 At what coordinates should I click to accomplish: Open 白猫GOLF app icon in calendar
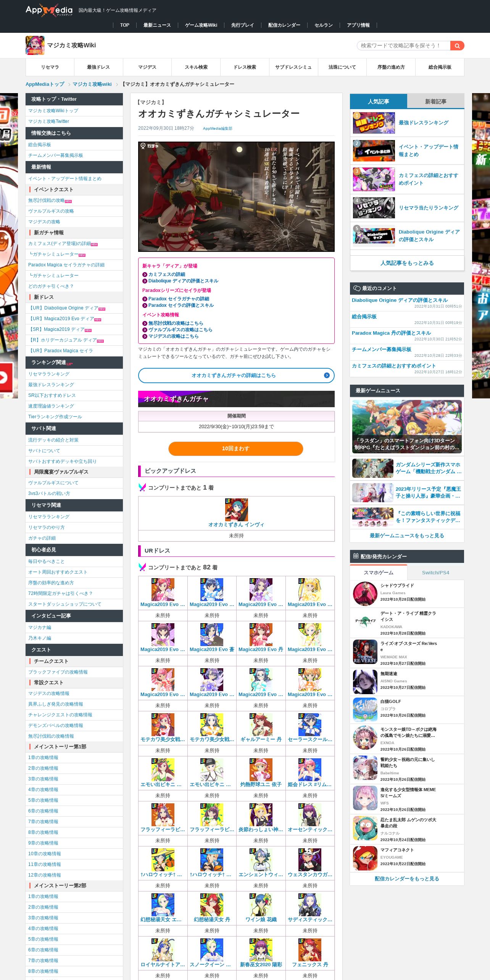pyautogui.click(x=365, y=709)
